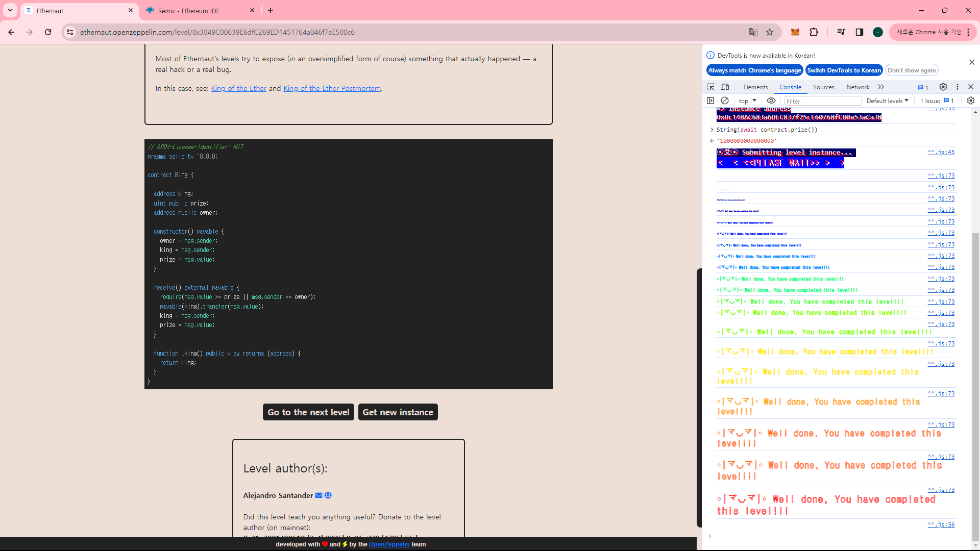Switch to the Elements panel
The width and height of the screenshot is (980, 551).
pos(755,87)
